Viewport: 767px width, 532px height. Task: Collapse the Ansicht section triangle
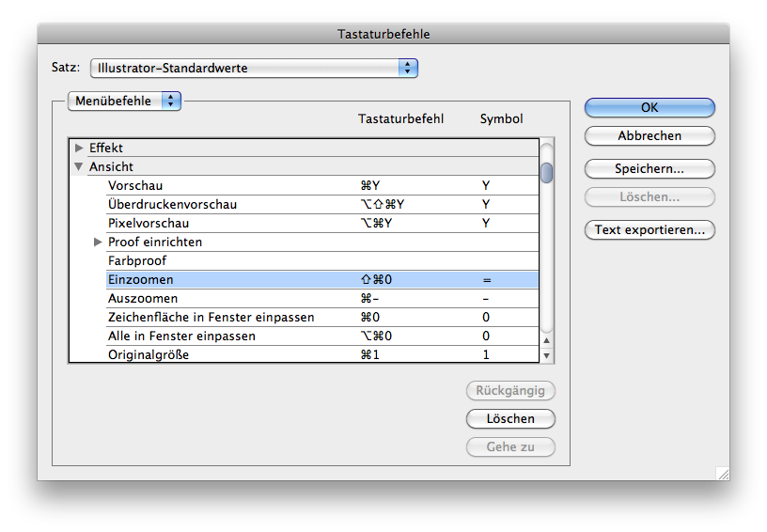tap(79, 166)
